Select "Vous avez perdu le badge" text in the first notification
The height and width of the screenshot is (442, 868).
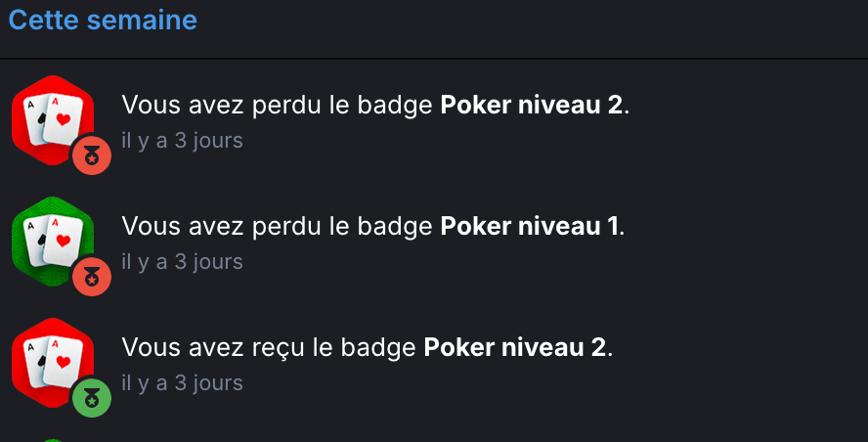click(x=279, y=105)
